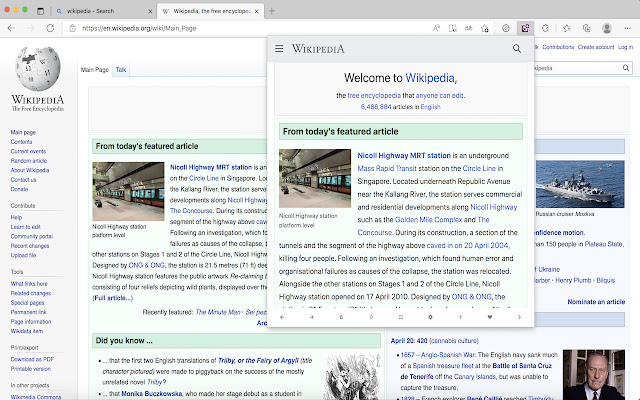This screenshot has width=640, height=400.
Task: Click the search magnifier in Wikipedia popup
Action: 517,48
